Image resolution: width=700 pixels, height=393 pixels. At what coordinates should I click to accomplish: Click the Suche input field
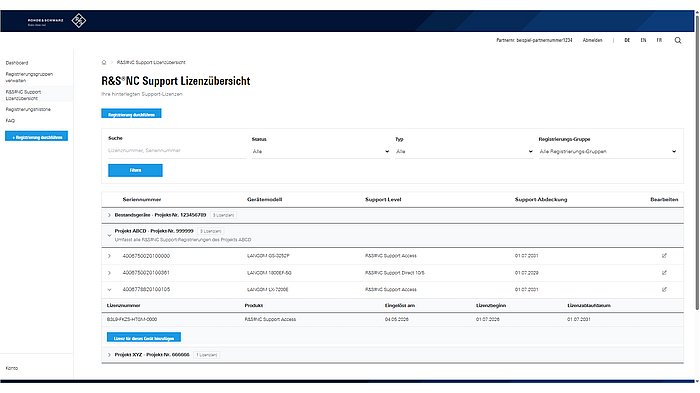coord(177,151)
